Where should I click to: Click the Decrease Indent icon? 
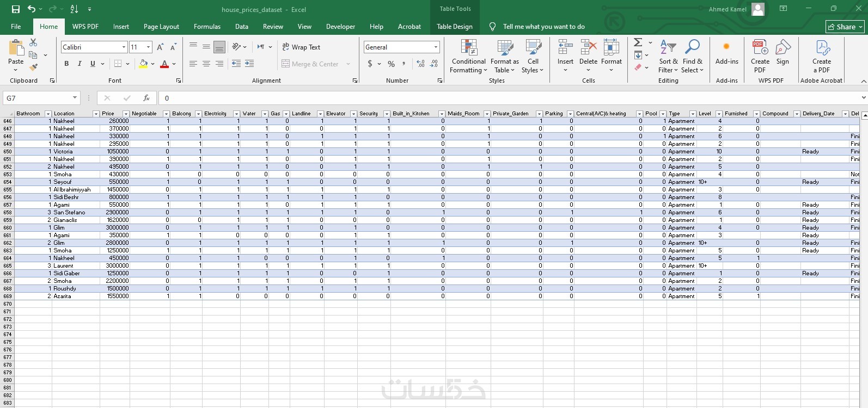[x=236, y=64]
